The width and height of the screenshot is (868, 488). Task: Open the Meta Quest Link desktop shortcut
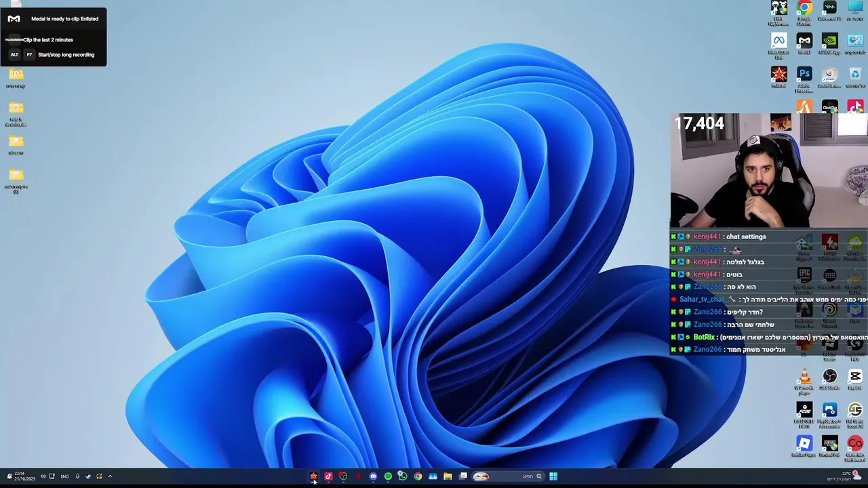[x=778, y=45]
